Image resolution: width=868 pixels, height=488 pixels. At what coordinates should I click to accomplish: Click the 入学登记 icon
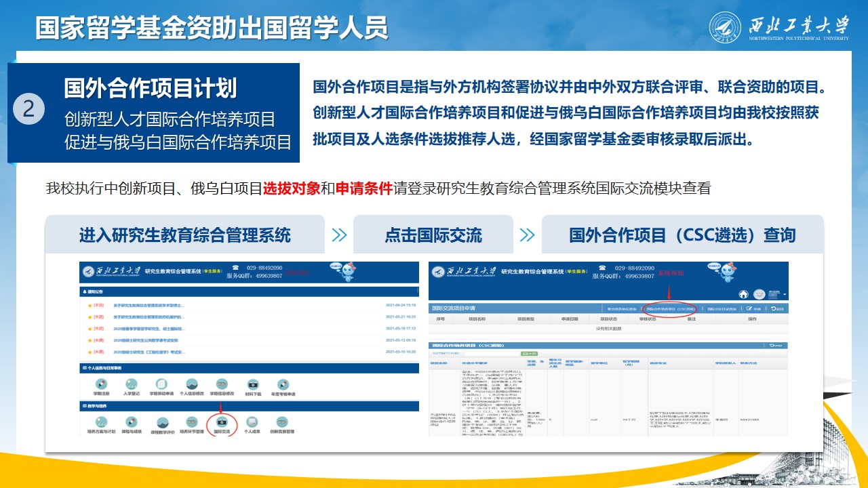coord(132,386)
